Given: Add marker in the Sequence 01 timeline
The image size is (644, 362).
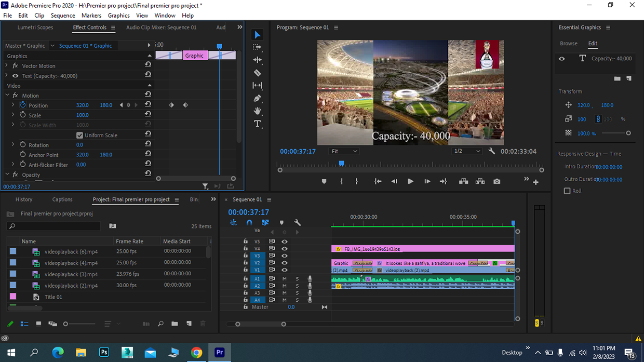Looking at the screenshot, I should (x=281, y=222).
